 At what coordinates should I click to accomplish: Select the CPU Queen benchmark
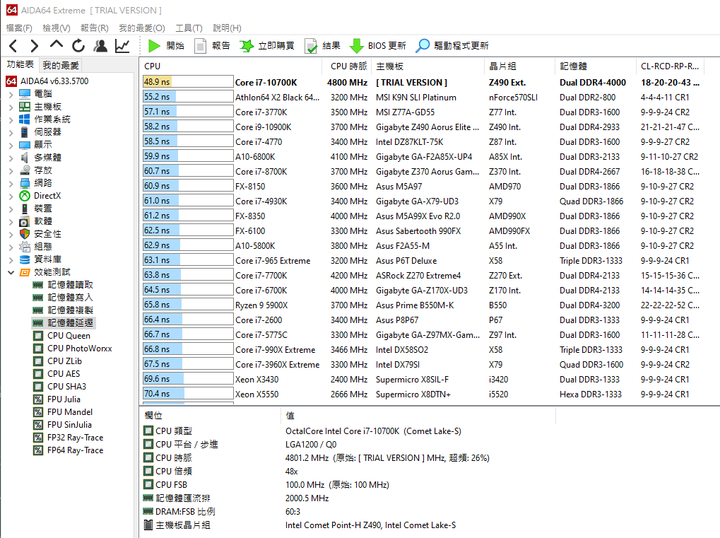tap(69, 336)
